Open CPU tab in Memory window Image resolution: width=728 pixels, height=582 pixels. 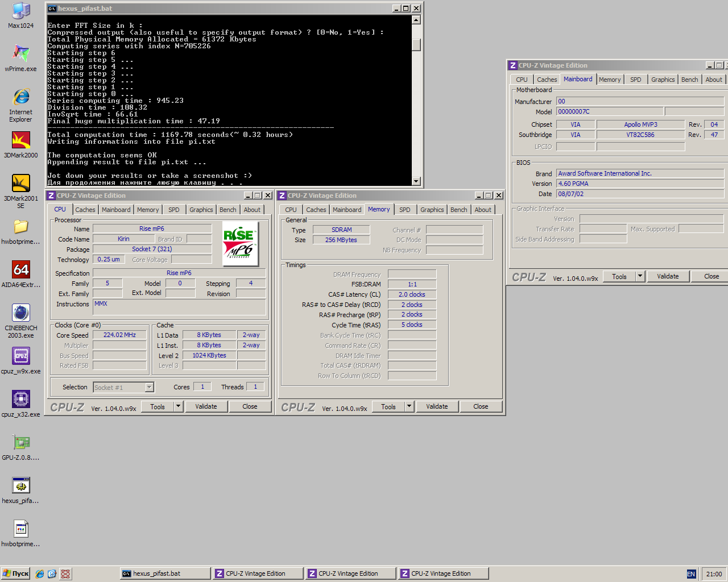[291, 210]
